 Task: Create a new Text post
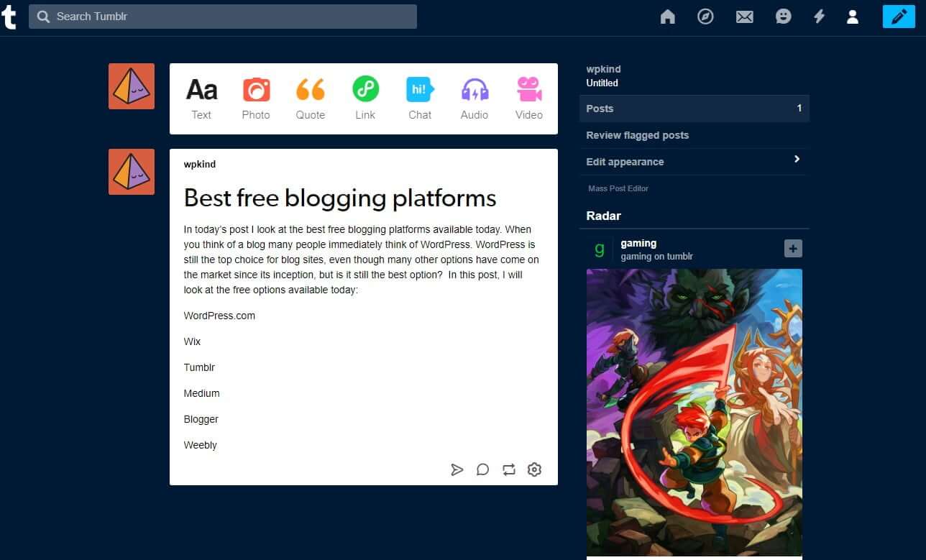point(201,97)
